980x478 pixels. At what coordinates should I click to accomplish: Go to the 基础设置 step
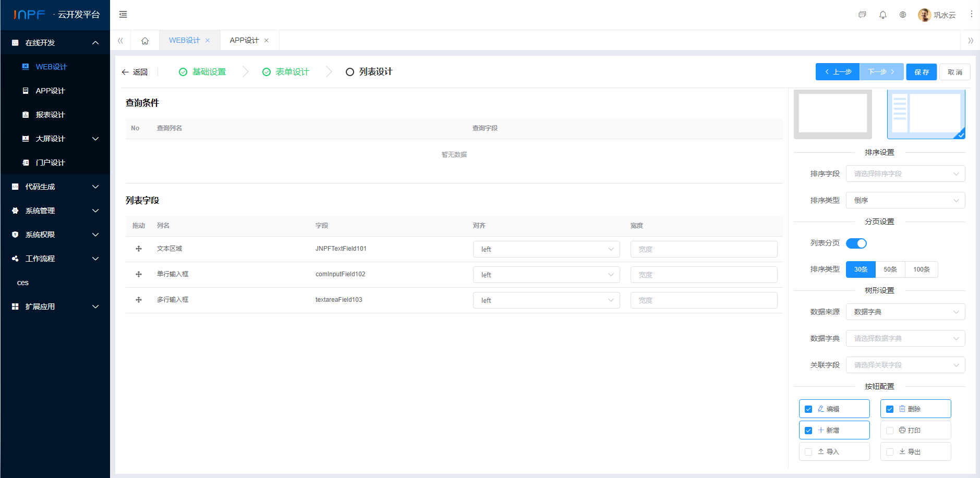(x=202, y=72)
